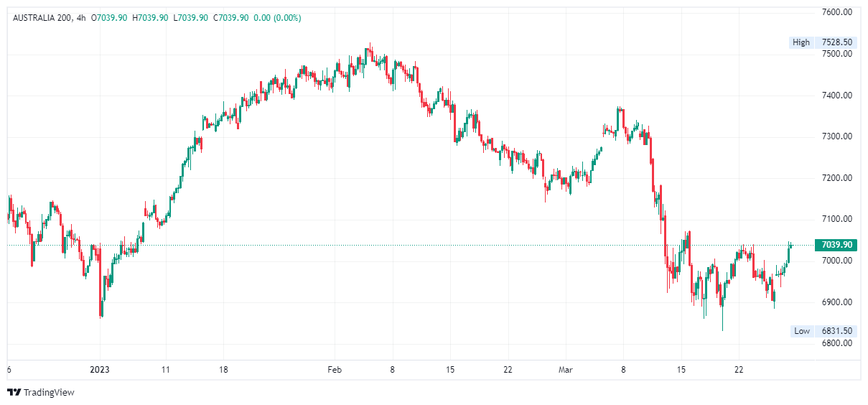Viewport: 868px width, 405px height.
Task: Select the 7528.50 high price value
Action: pyautogui.click(x=836, y=42)
